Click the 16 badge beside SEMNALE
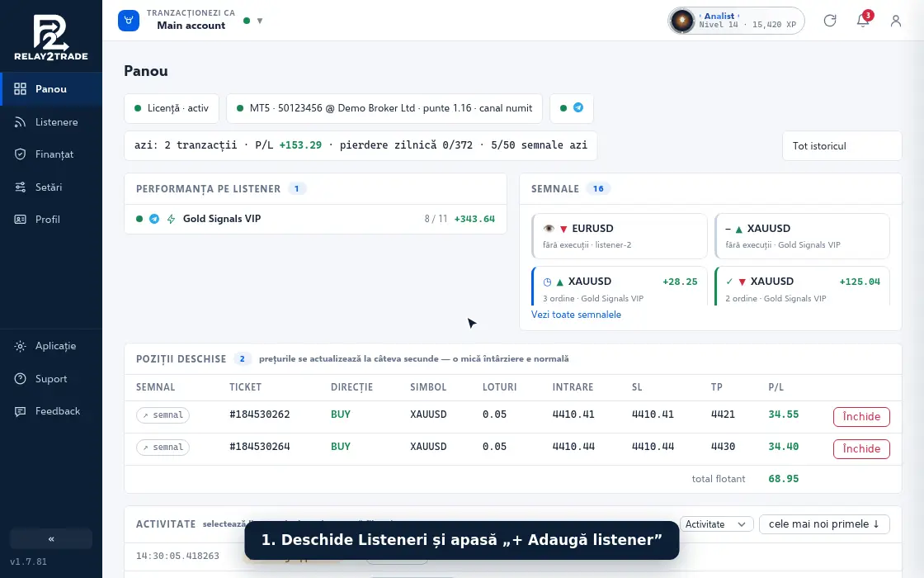 (x=598, y=189)
